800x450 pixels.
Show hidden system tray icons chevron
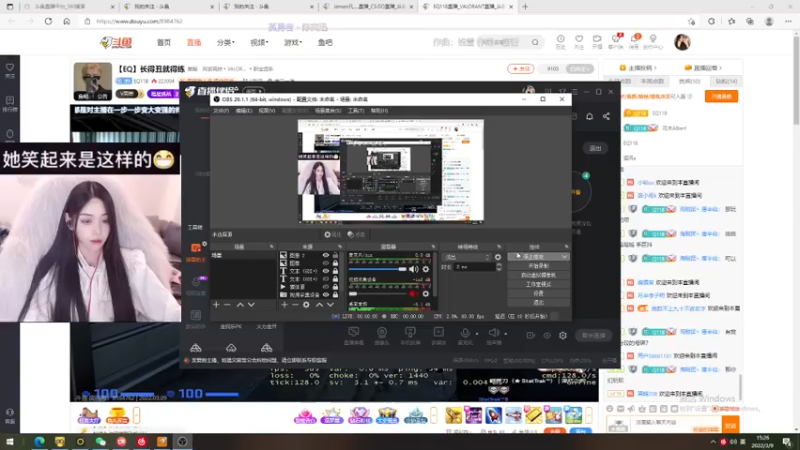[713, 442]
